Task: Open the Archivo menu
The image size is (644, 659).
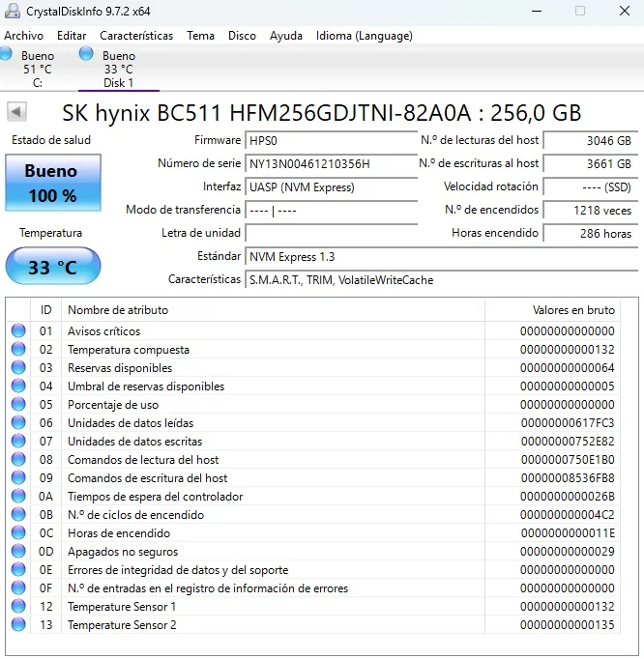Action: (x=23, y=36)
